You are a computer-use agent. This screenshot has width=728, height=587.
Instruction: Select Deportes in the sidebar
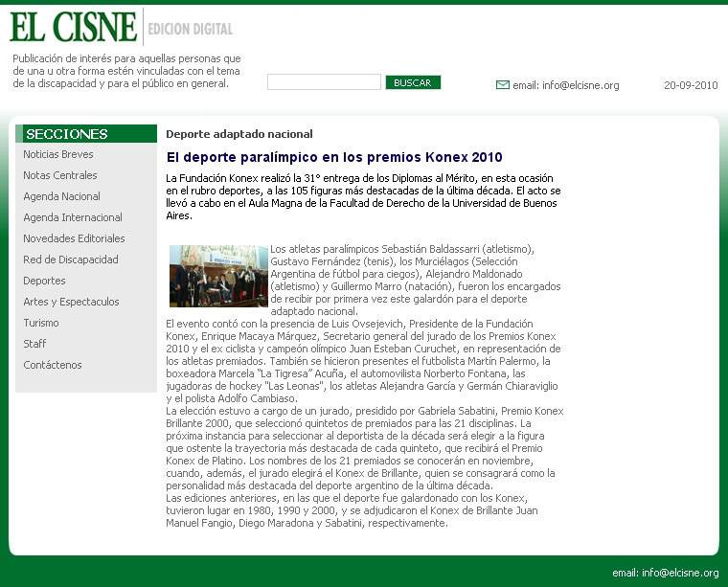point(44,281)
